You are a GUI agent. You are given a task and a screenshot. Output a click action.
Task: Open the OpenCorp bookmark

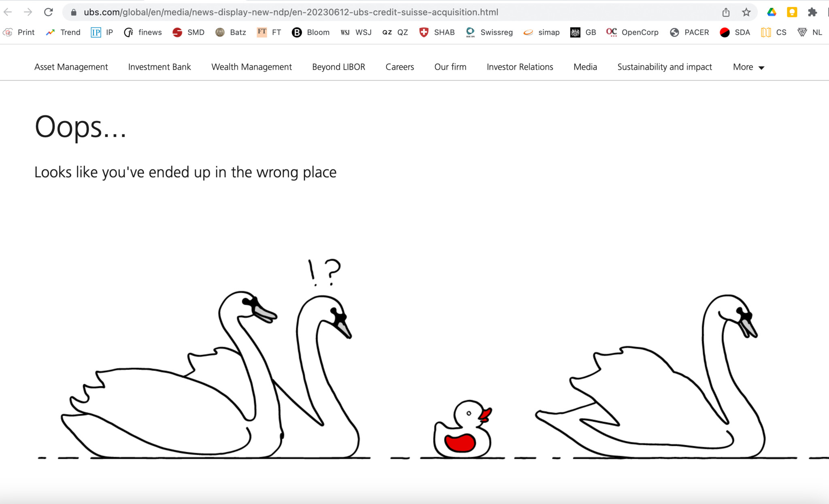click(632, 32)
